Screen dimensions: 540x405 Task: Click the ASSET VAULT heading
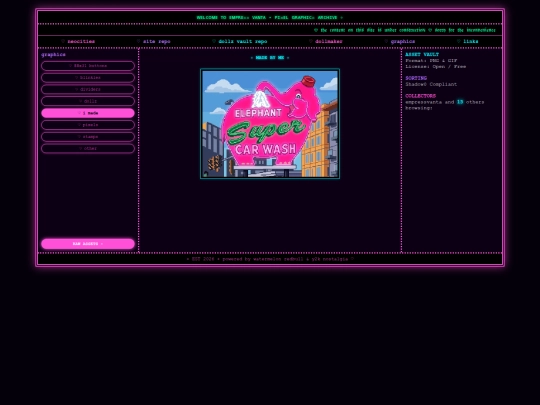[422, 54]
